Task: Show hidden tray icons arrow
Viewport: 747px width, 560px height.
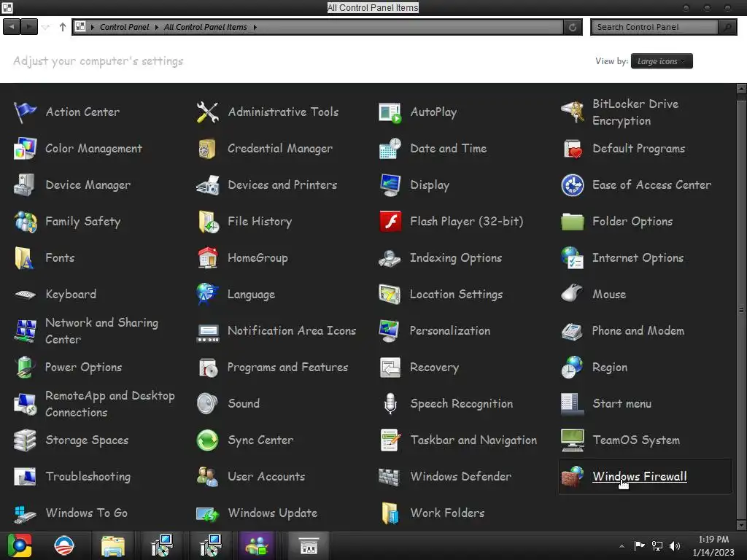Action: pyautogui.click(x=622, y=546)
